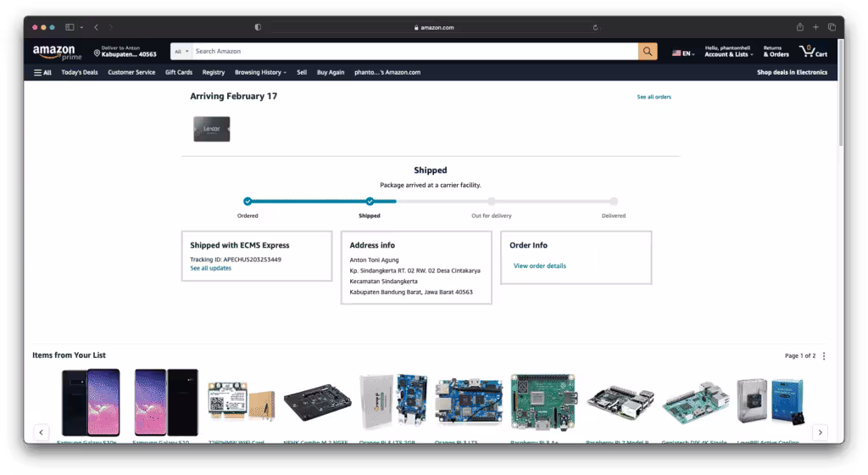Open the LoveRPi Active Cooling item

pos(771,402)
